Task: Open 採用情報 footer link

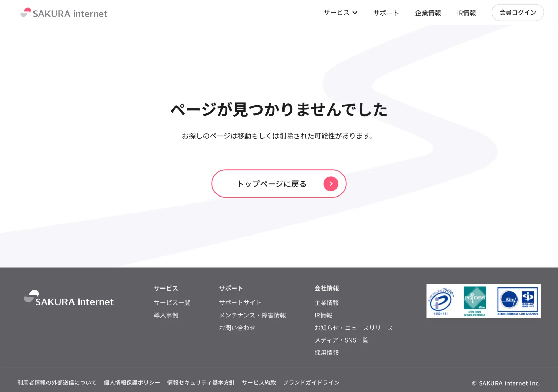Action: [x=327, y=353]
